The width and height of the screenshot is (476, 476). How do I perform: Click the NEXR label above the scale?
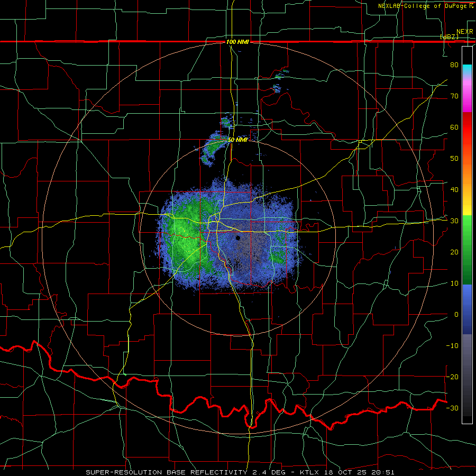point(464,32)
